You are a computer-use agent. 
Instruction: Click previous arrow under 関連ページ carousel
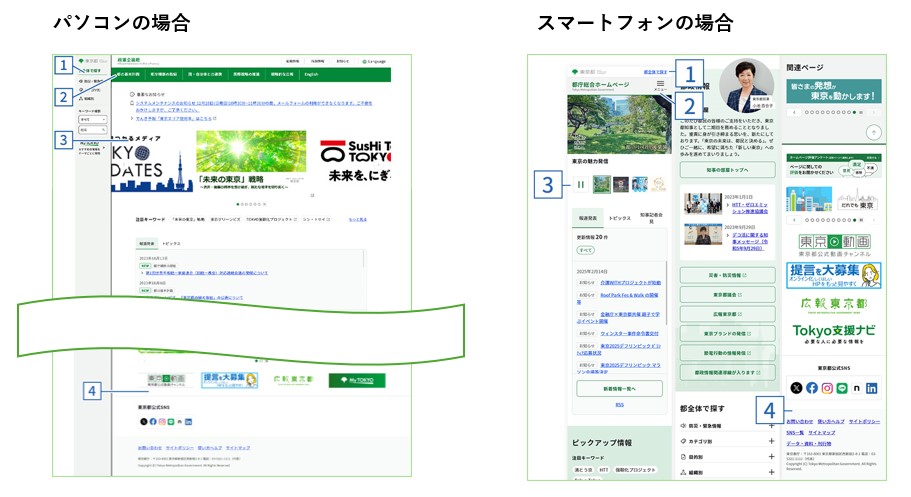[794, 112]
